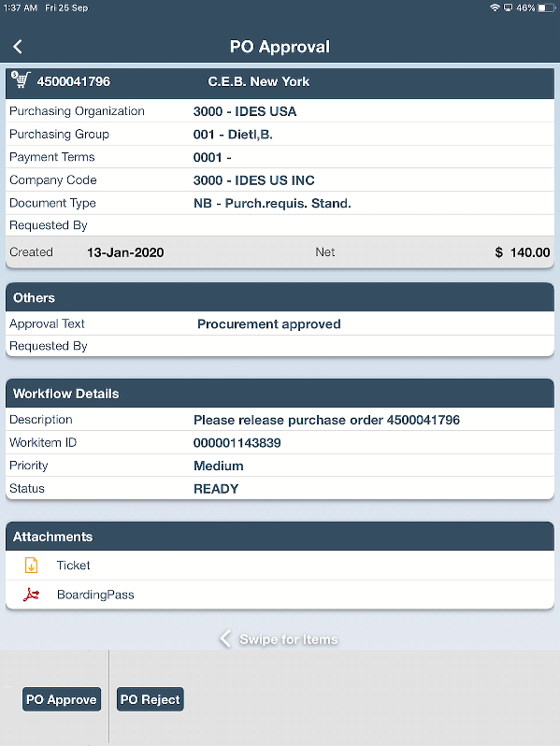
Task: Tap the shopping cart icon beside 4500041796
Action: 21,80
